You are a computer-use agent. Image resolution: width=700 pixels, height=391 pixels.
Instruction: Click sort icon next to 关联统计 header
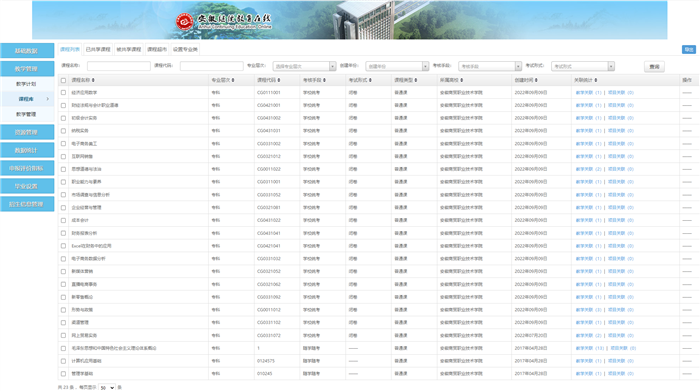(x=596, y=80)
